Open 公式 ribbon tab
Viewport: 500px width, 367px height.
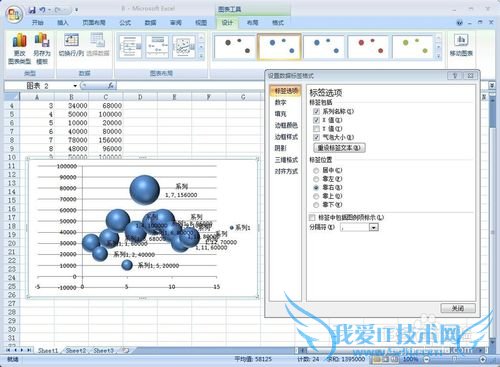pyautogui.click(x=125, y=23)
